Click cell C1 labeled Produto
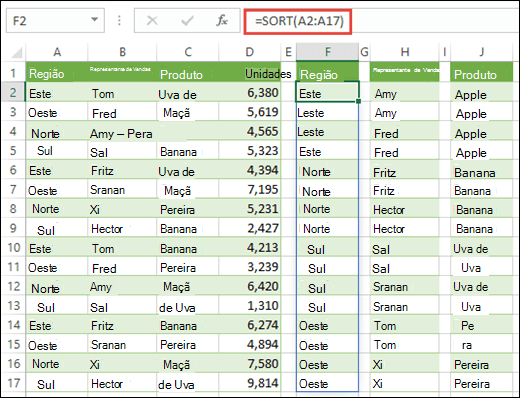The image size is (520, 398). (x=188, y=72)
